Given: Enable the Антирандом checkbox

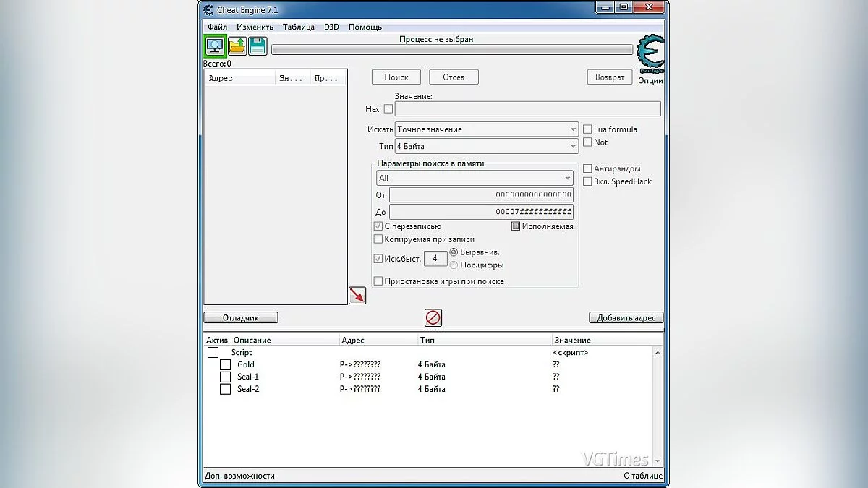Looking at the screenshot, I should [588, 168].
